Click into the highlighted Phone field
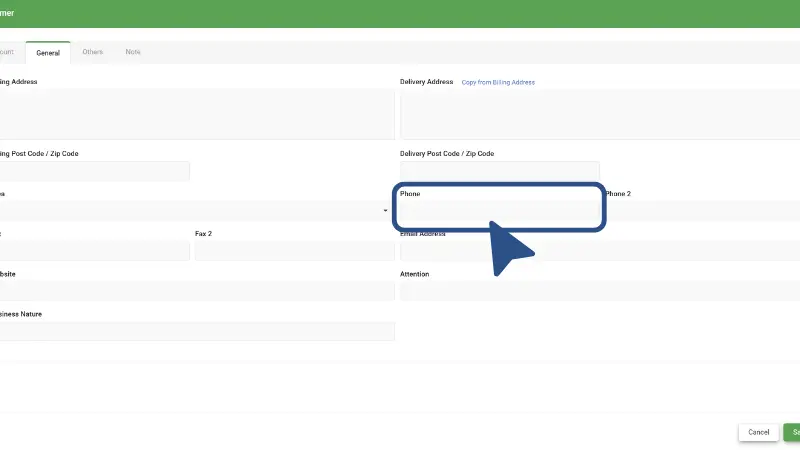Viewport: 800px width, 450px height. (x=500, y=211)
